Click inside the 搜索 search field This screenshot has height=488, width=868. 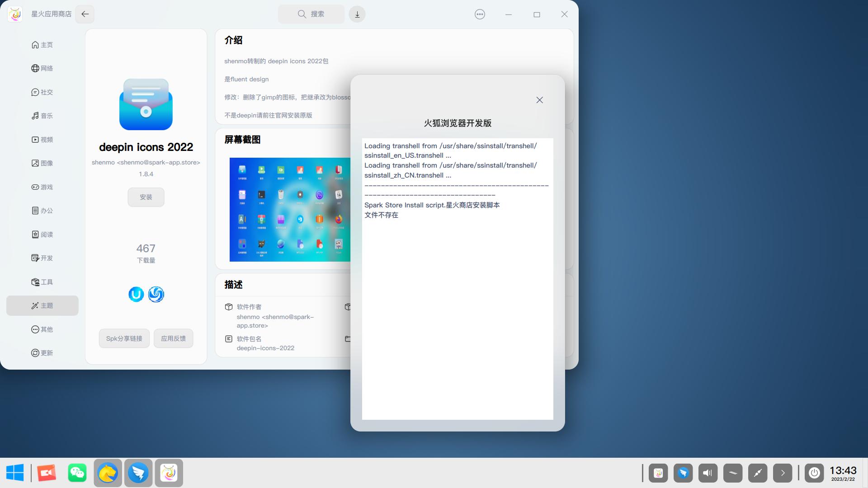click(311, 14)
